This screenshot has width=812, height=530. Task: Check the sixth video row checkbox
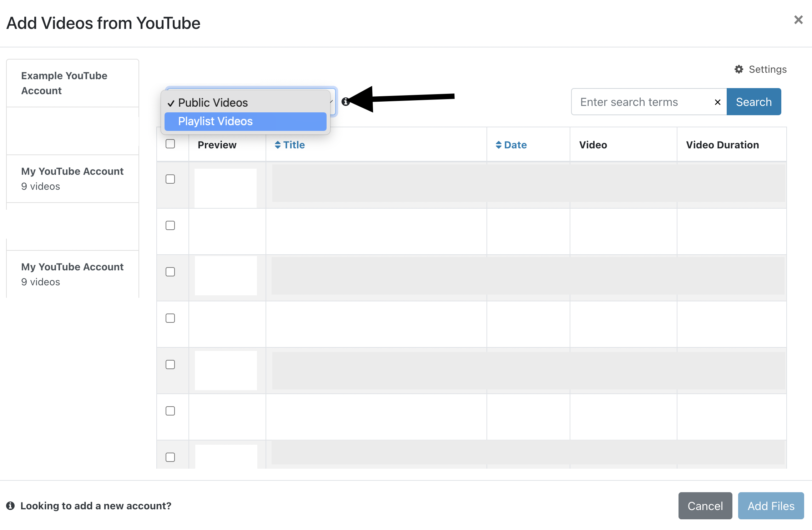(x=170, y=411)
